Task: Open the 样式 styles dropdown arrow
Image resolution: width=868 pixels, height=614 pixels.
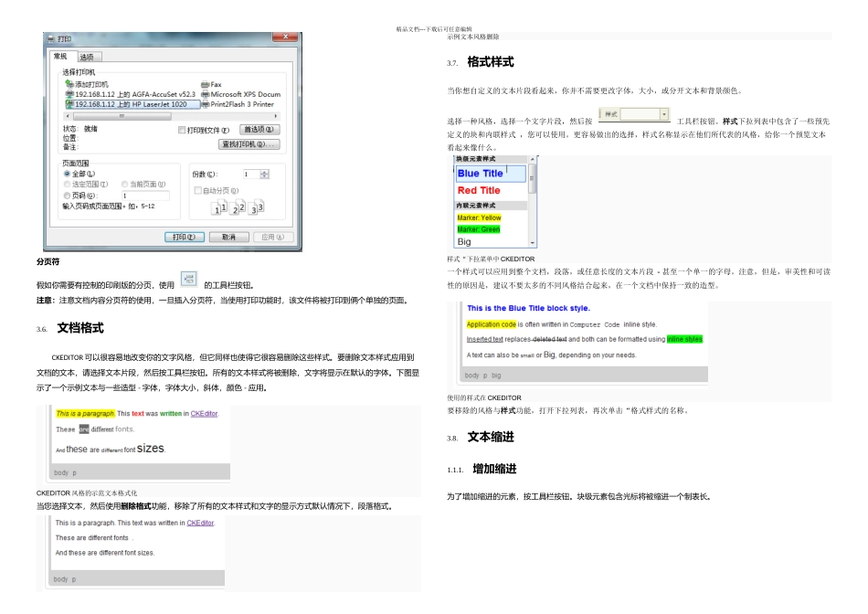Action: pyautogui.click(x=664, y=114)
